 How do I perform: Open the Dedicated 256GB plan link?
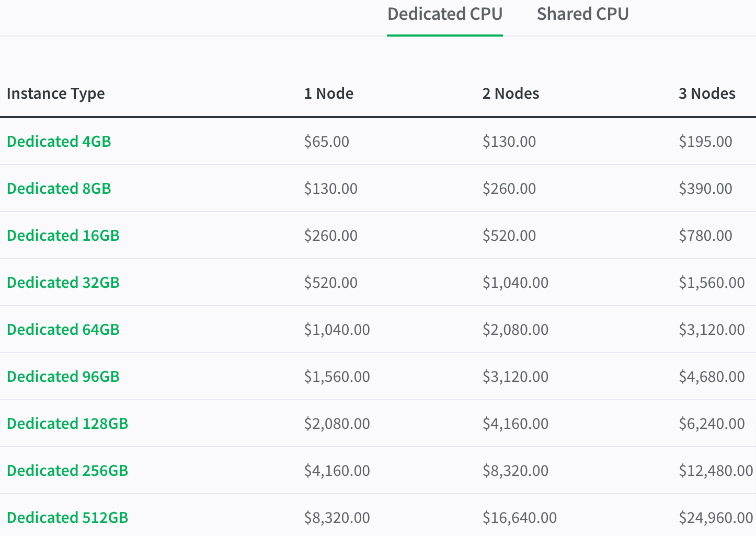(67, 471)
